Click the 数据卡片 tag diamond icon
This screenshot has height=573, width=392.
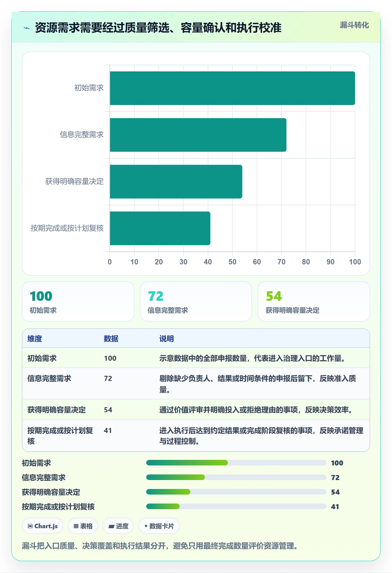coord(146,526)
